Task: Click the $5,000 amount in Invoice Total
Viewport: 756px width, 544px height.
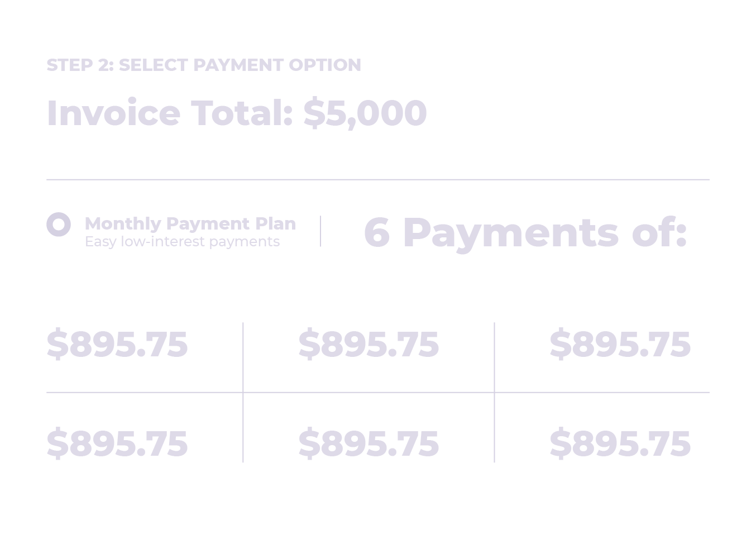Action: [365, 113]
